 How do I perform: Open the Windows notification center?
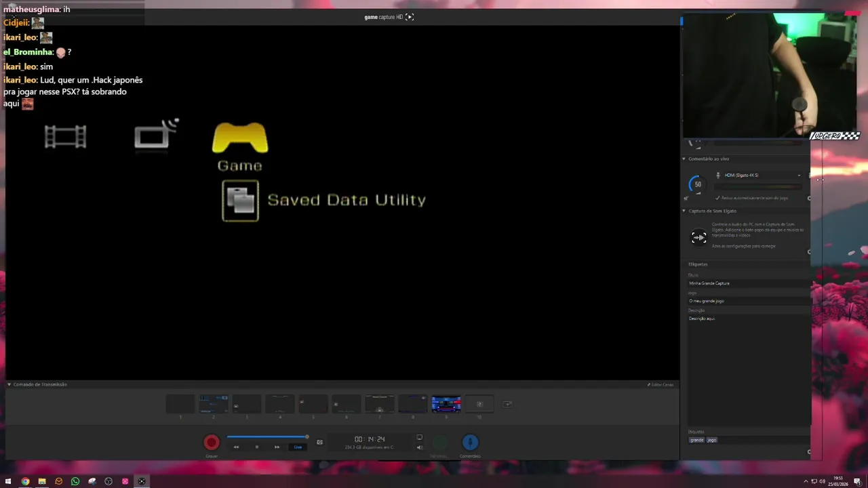click(857, 481)
